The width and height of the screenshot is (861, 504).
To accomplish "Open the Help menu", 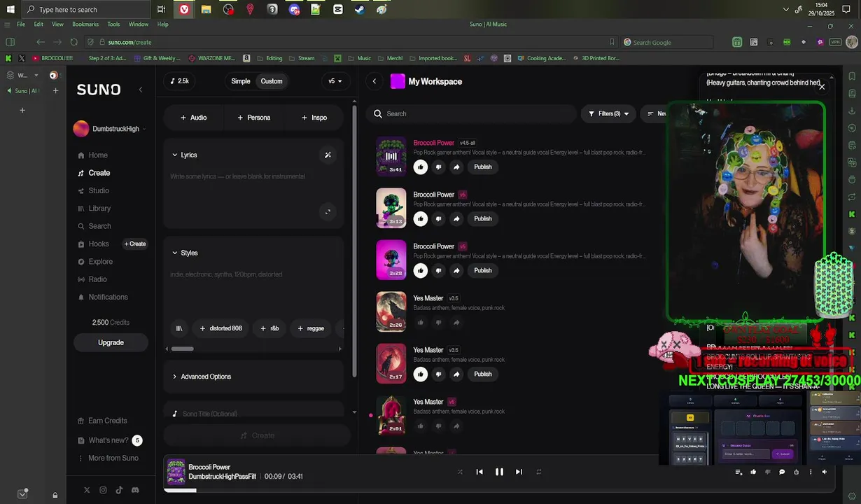I will 162,24.
